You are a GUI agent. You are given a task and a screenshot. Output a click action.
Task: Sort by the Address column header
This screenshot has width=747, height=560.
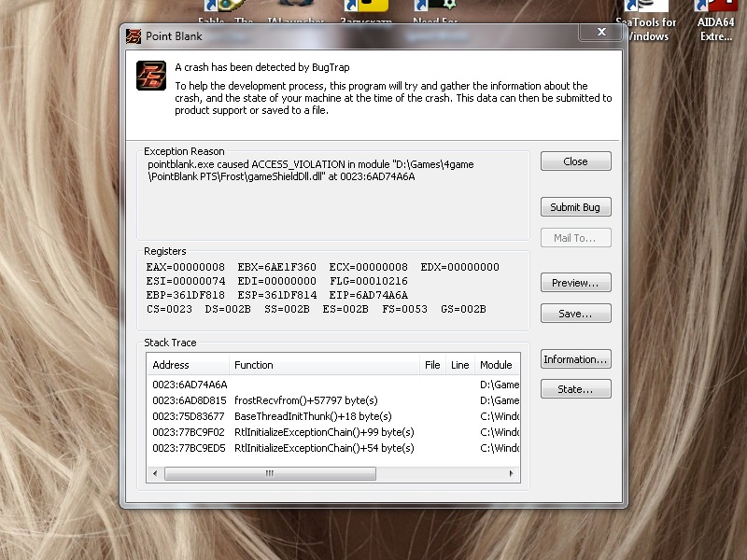pyautogui.click(x=189, y=365)
